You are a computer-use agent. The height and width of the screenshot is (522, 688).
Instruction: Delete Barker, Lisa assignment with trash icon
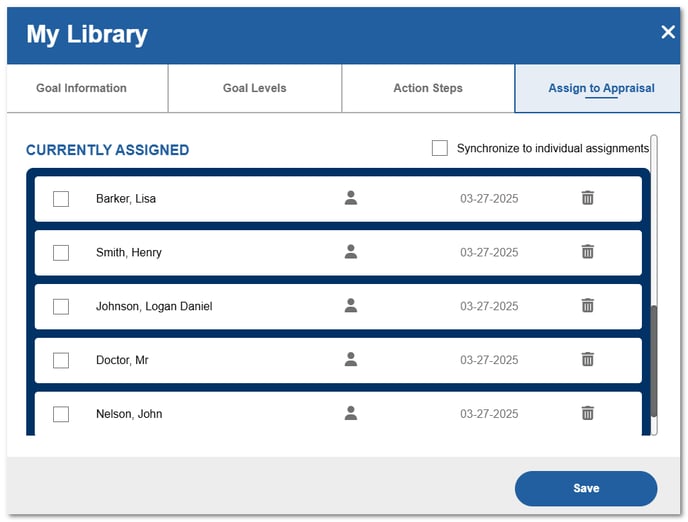coord(588,198)
